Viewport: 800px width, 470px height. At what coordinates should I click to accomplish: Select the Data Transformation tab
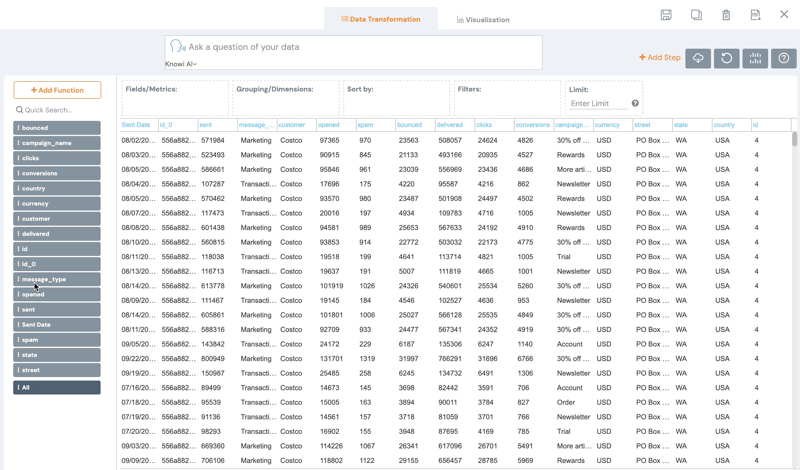coord(380,19)
